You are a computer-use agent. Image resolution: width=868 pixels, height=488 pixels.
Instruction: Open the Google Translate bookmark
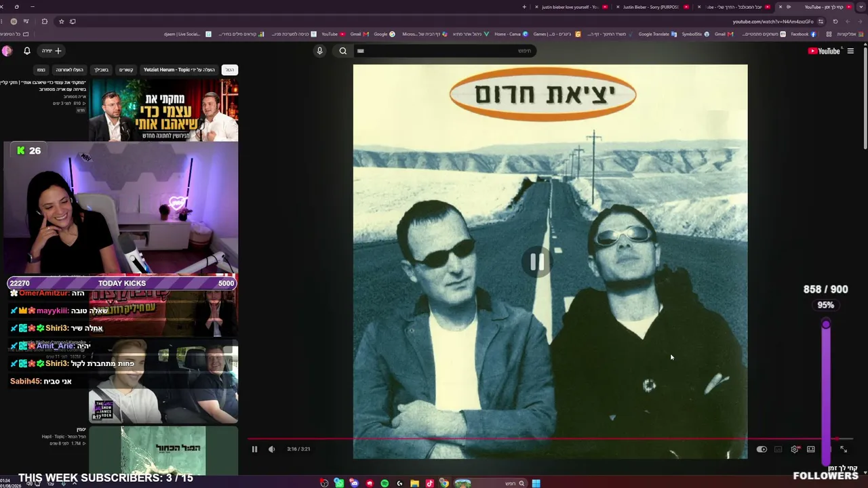click(657, 34)
